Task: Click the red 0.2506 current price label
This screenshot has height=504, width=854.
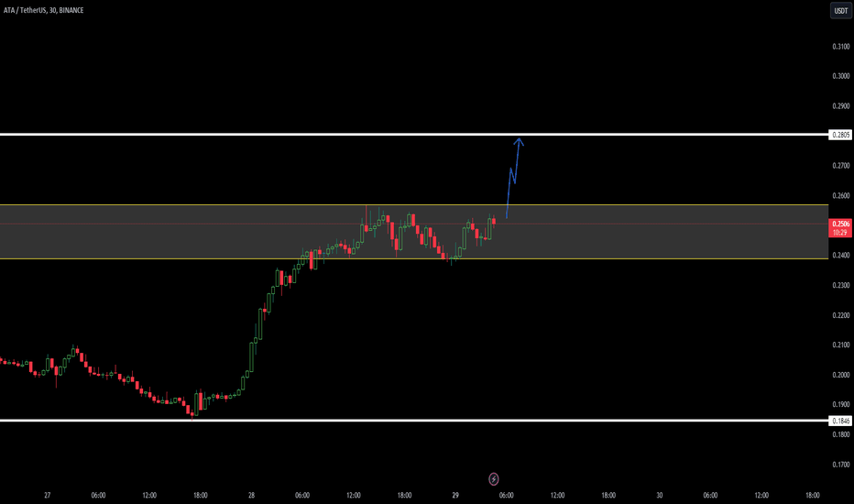Action: pos(840,224)
